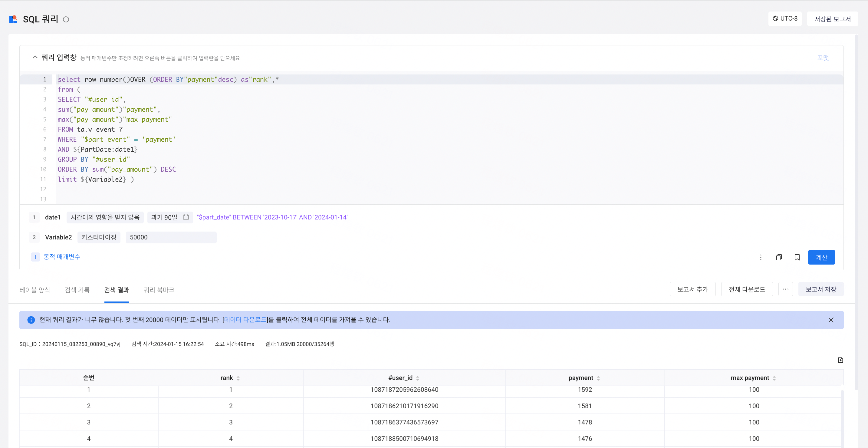Run the query with 계산 button
868x448 pixels.
coord(821,258)
